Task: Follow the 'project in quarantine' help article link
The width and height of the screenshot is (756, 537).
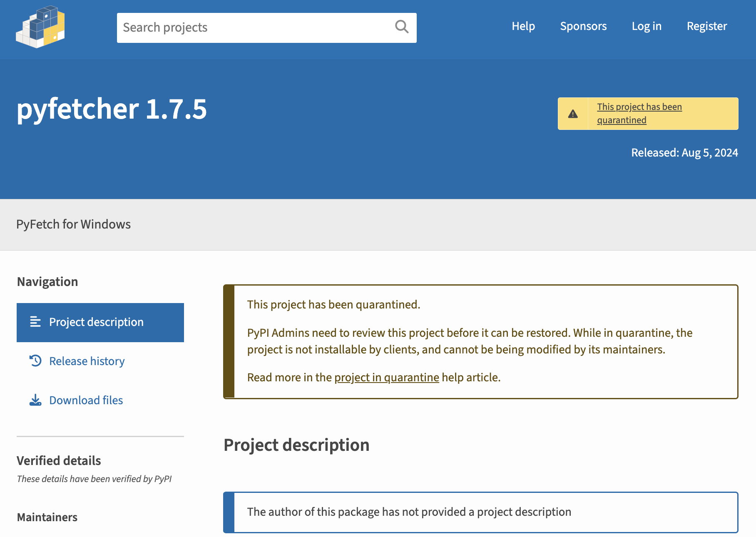Action: point(386,378)
